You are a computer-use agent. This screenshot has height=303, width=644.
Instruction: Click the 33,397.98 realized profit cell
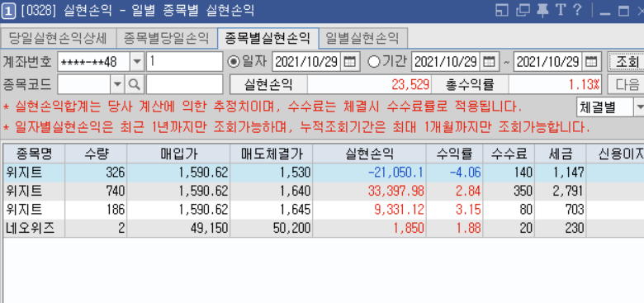click(x=369, y=192)
